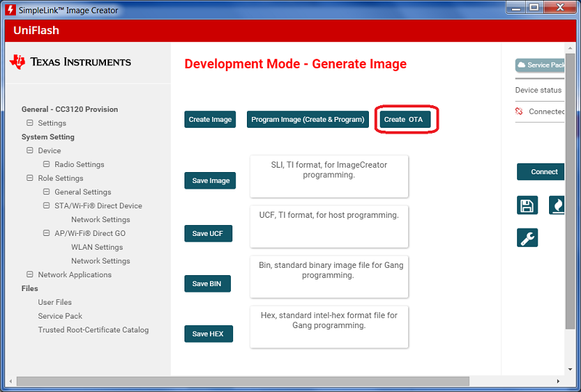Click the SimpleLink app icon in title bar

[9, 10]
